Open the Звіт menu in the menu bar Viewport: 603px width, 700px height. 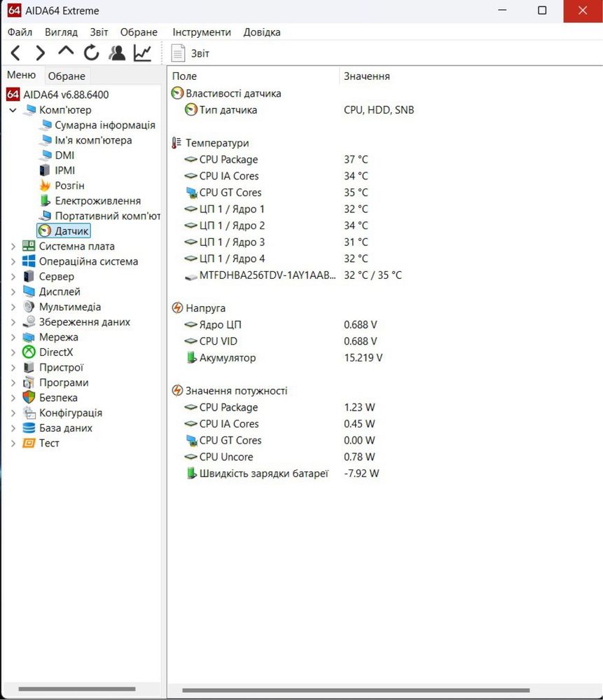pos(99,32)
